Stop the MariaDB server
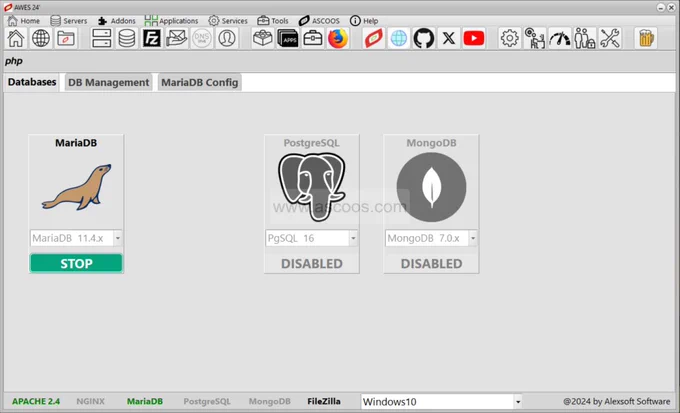The width and height of the screenshot is (680, 413). tap(76, 263)
